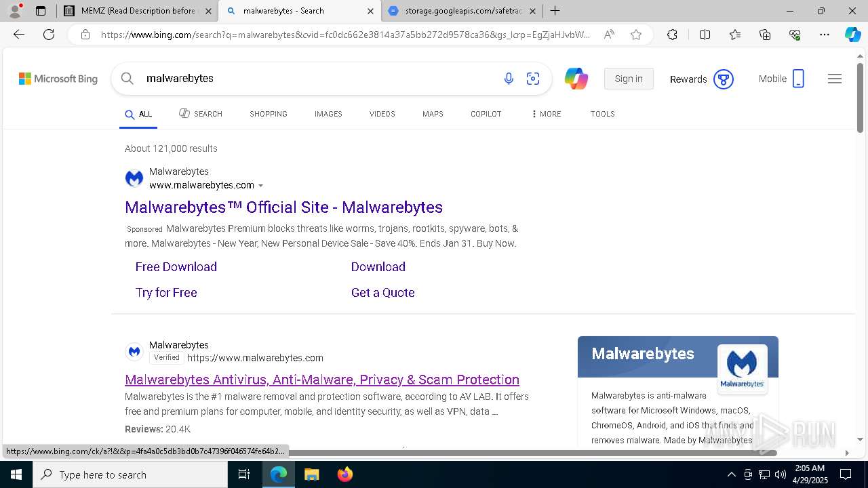This screenshot has height=488, width=868.
Task: Open the Collections icon
Action: 765,35
